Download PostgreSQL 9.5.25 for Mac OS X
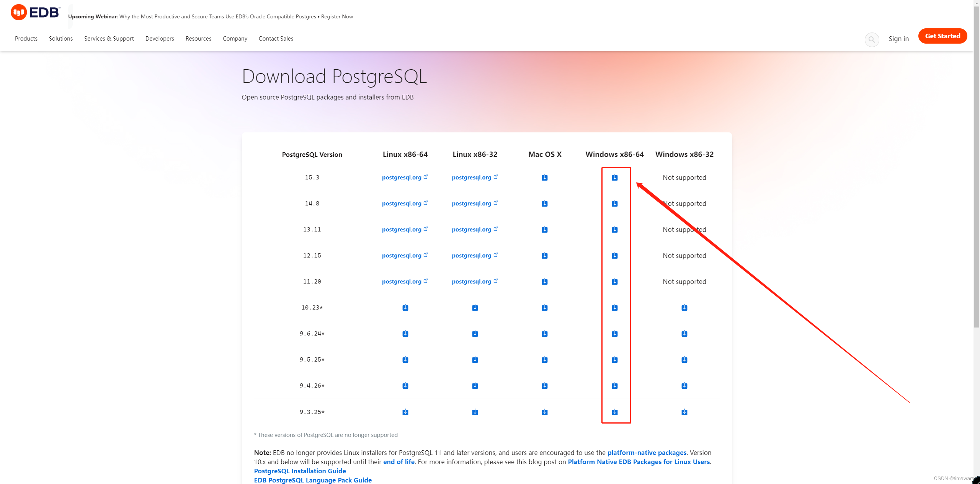Viewport: 980px width, 484px height. [544, 360]
